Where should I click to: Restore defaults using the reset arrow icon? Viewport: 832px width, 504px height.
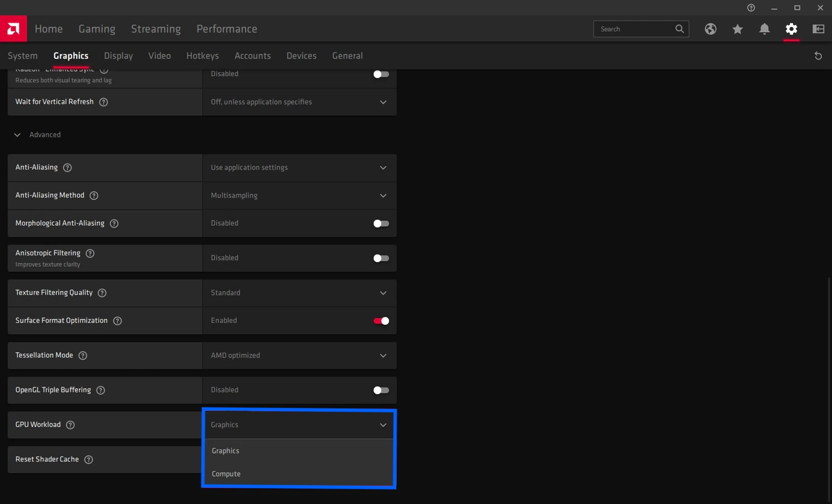point(818,56)
